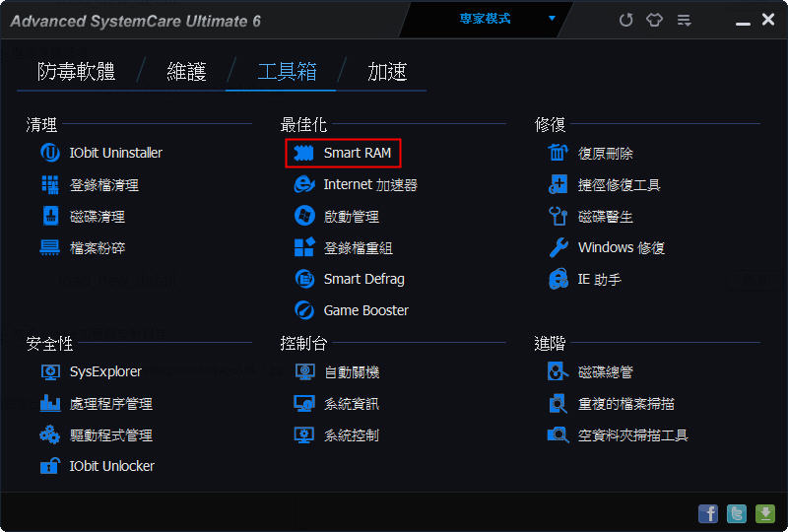Open the skin (shirt) icon in title bar
The image size is (788, 532).
tap(654, 20)
